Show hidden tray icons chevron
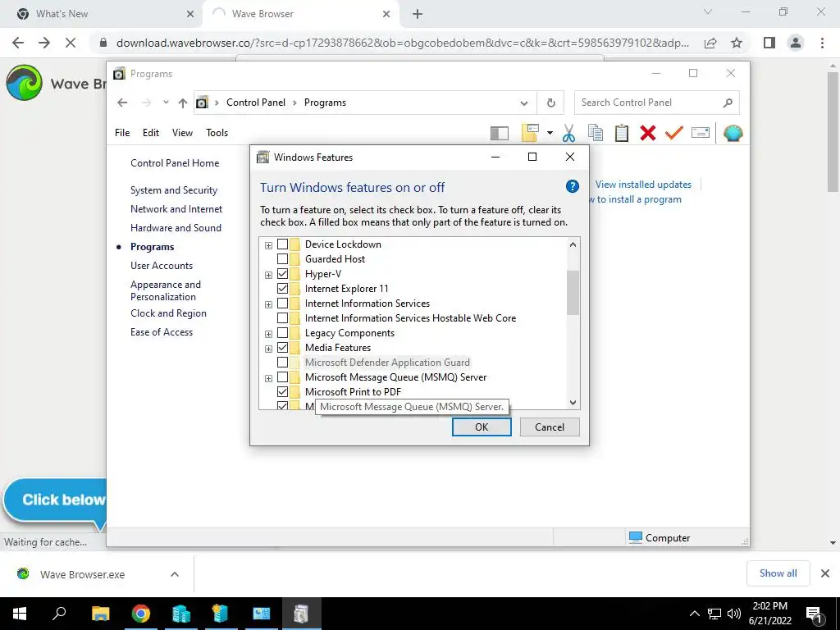 click(x=694, y=614)
